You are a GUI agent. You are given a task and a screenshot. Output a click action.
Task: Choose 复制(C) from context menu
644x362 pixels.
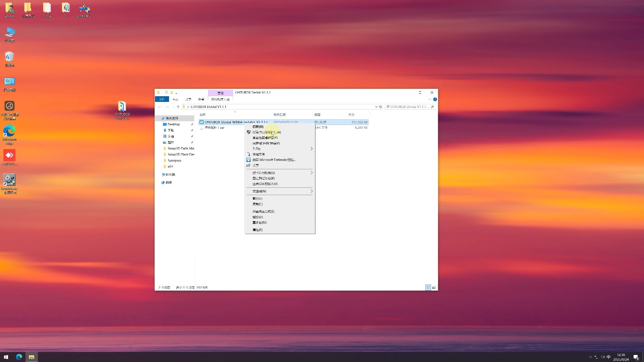click(280, 204)
